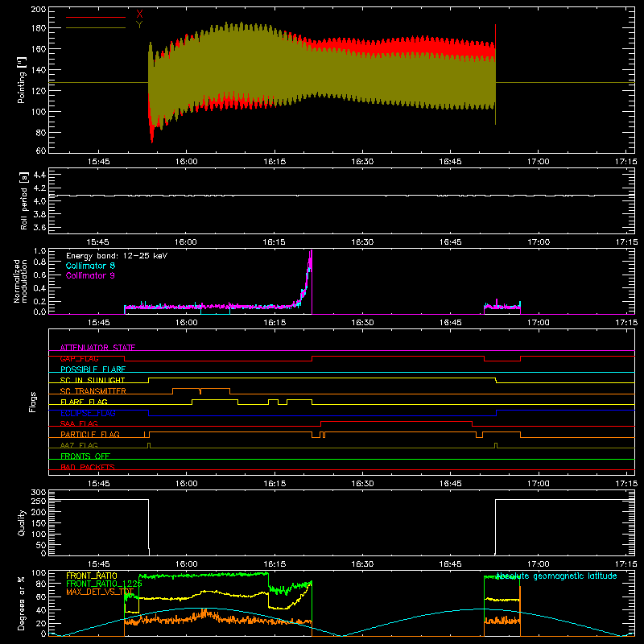Click the Quality axis label
Viewport: 644px width, 644px height.
point(22,522)
